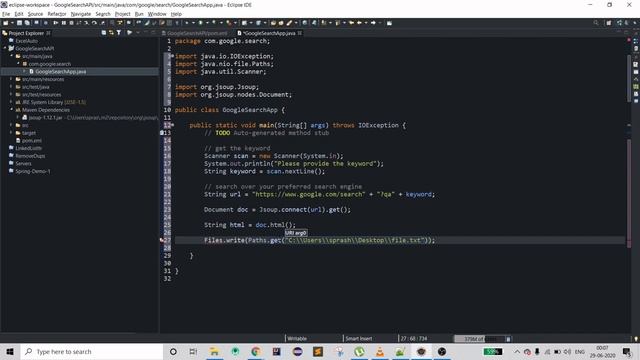Click the Project Explorer filter icon
This screenshot has height=360, width=640.
(x=119, y=33)
